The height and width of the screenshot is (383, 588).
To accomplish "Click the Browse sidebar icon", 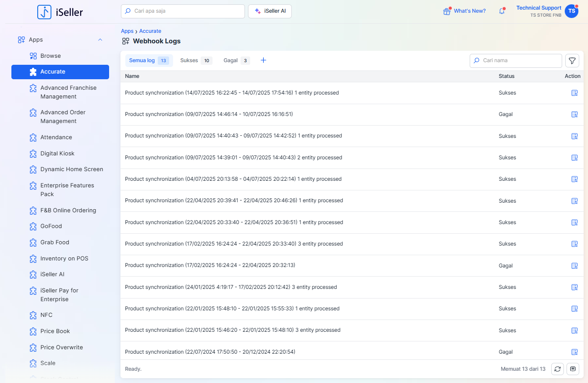I will (x=33, y=56).
